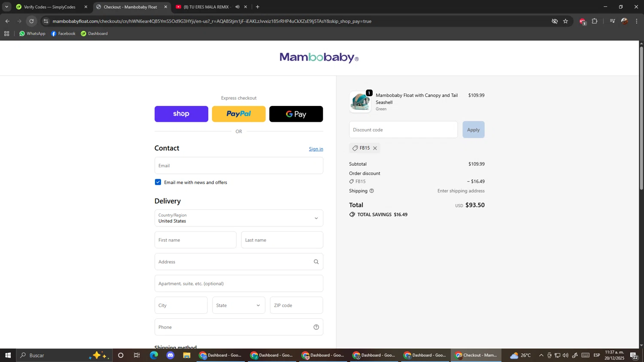644x362 pixels.
Task: Click the ESP language indicator
Action: 597,356
